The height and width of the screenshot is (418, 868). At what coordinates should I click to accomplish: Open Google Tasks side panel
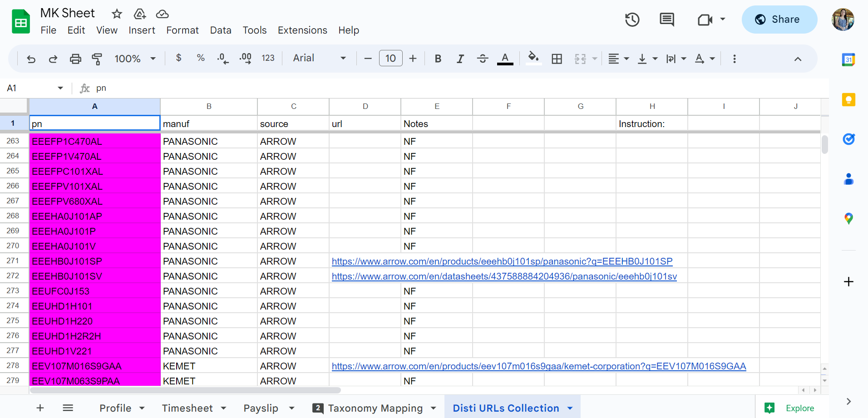848,139
